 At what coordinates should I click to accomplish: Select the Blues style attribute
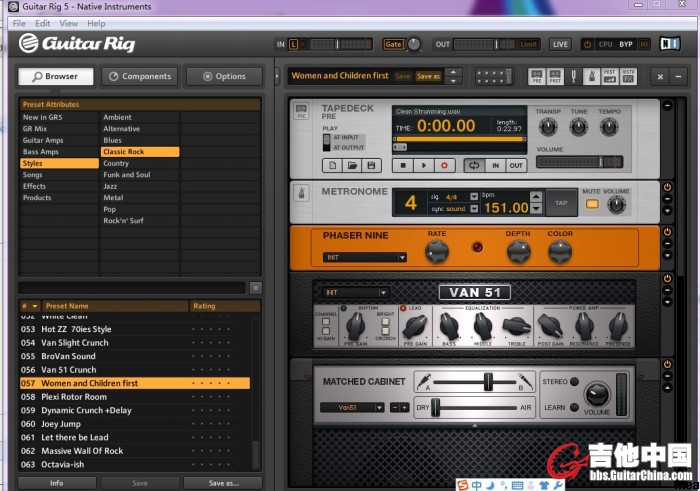point(140,140)
